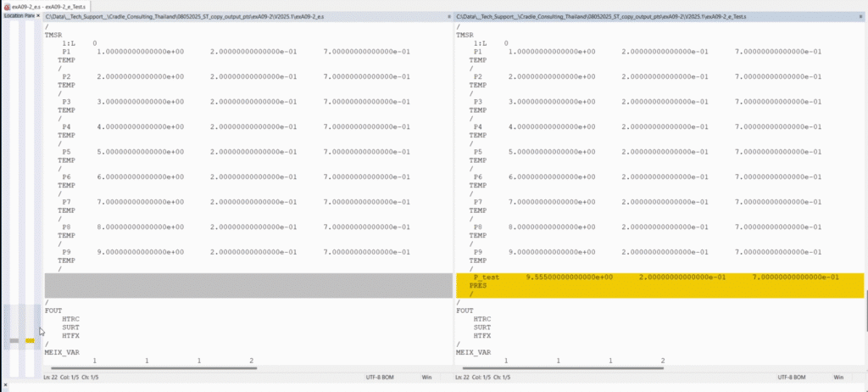Click the P3 label in the right pane
Screen dimensions: 868x392
478,102
